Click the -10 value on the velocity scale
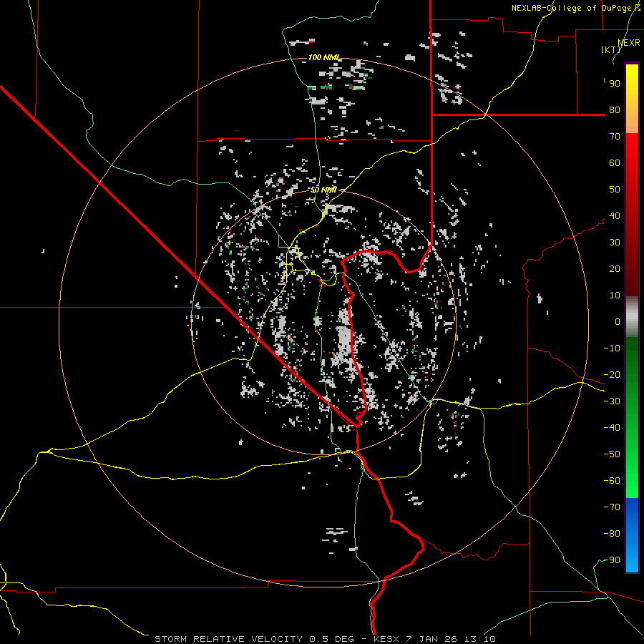This screenshot has width=644, height=644. (x=612, y=348)
